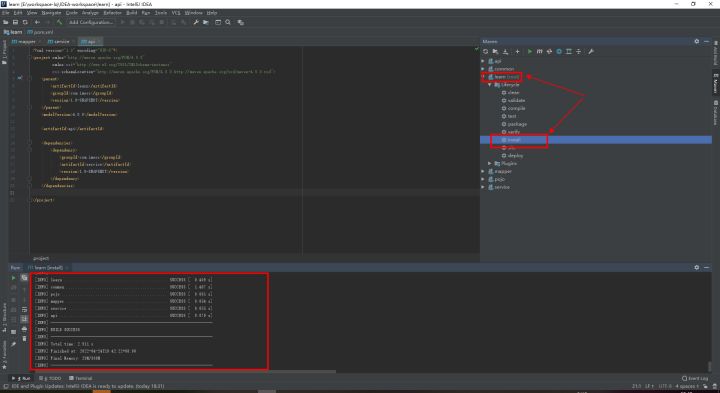Click pom.xml in the navigation bar

pos(40,32)
